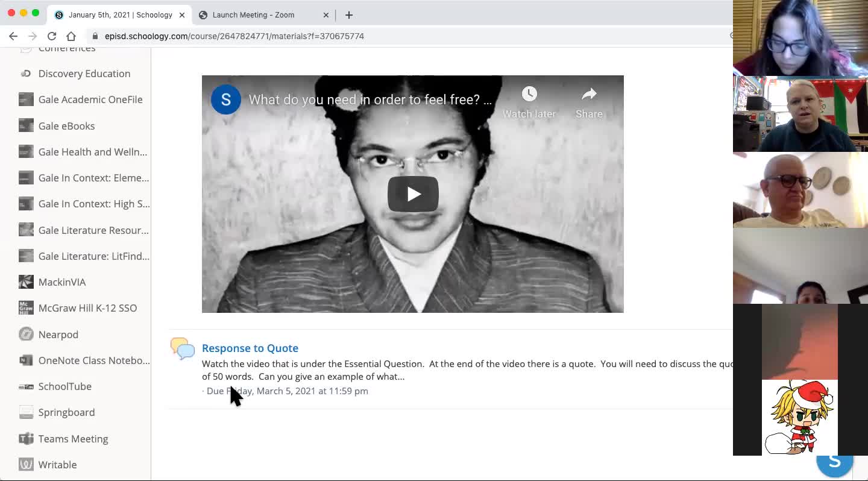Open Gale Health and Wellness icon

point(26,152)
